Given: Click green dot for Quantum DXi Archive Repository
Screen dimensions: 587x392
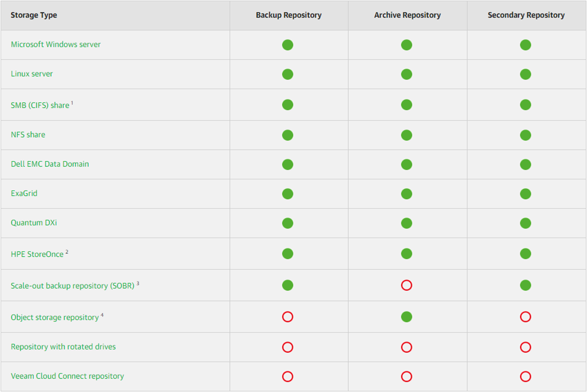Looking at the screenshot, I should (406, 223).
